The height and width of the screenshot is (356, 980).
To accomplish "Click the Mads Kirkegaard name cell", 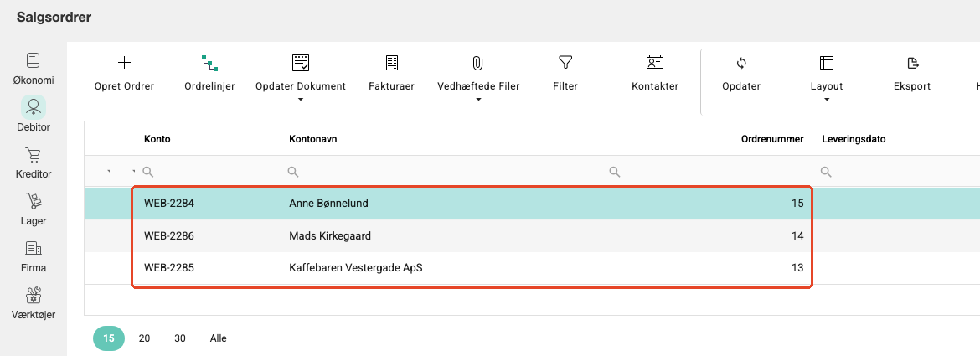I will tap(330, 236).
